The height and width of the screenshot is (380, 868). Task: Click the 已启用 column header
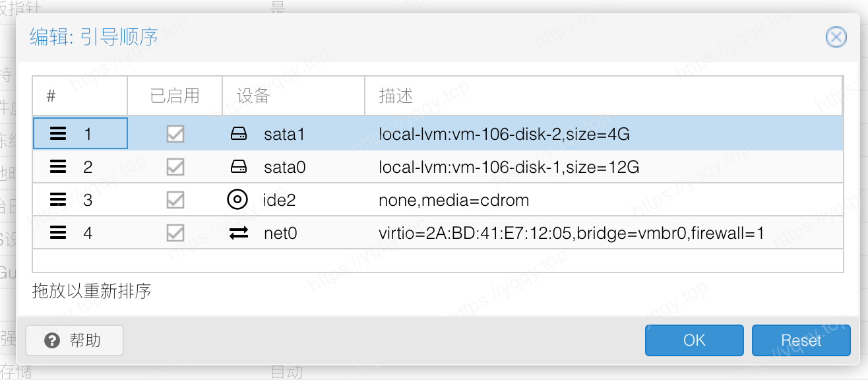[175, 96]
